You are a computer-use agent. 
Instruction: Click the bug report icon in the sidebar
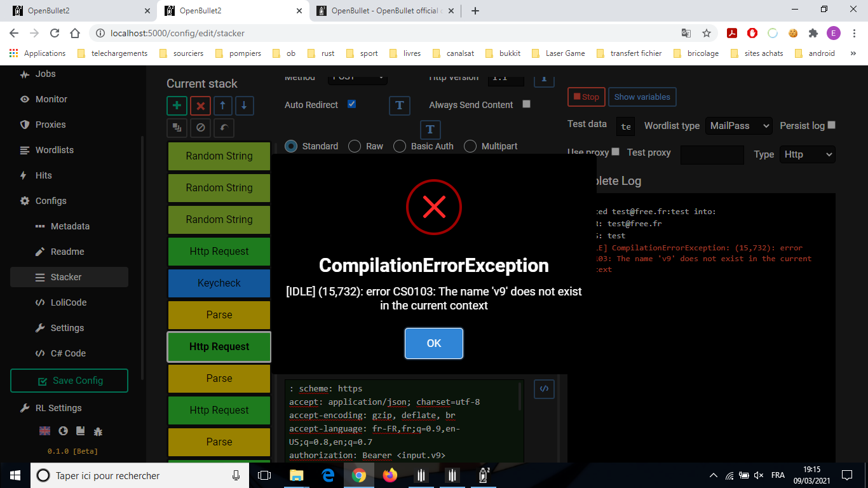(98, 431)
